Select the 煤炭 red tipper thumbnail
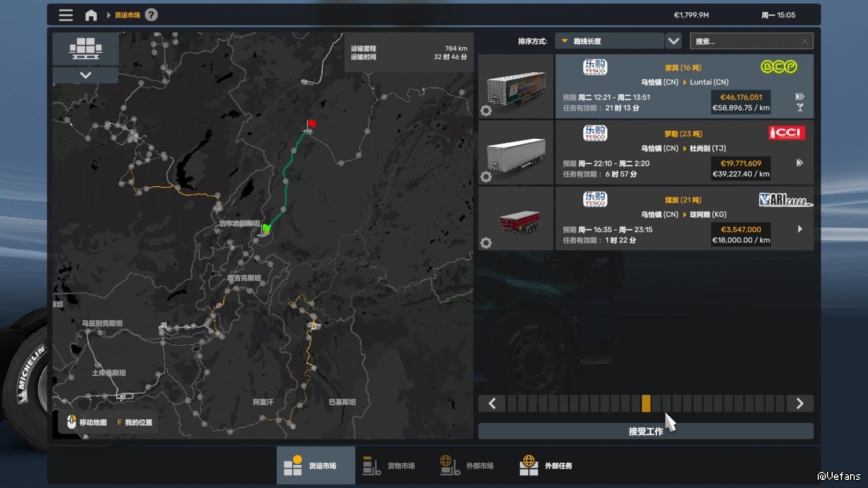 516,219
